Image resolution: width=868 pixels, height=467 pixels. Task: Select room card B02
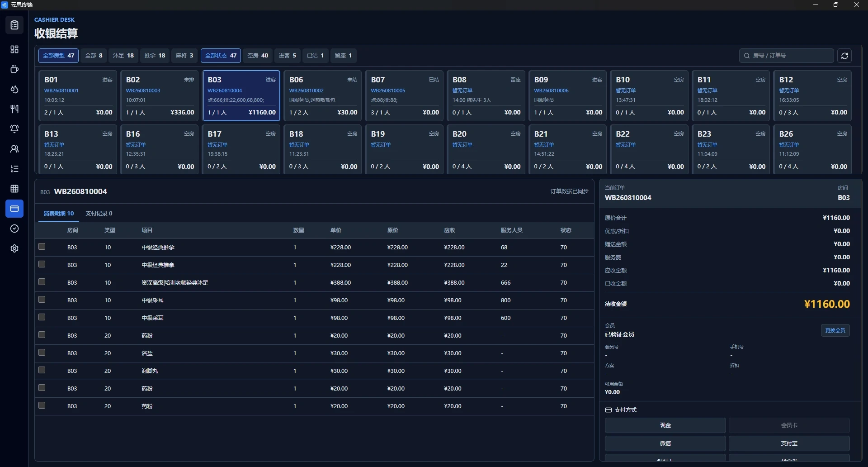tap(160, 95)
